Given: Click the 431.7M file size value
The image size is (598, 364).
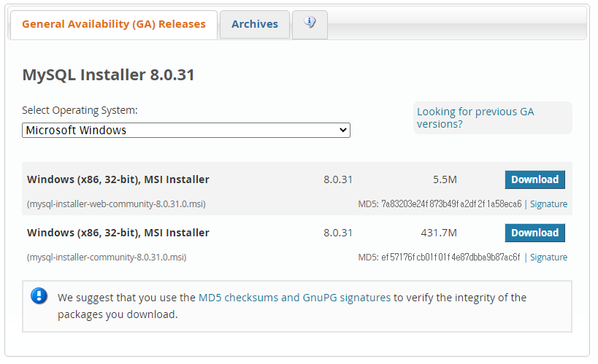Looking at the screenshot, I should (x=439, y=233).
